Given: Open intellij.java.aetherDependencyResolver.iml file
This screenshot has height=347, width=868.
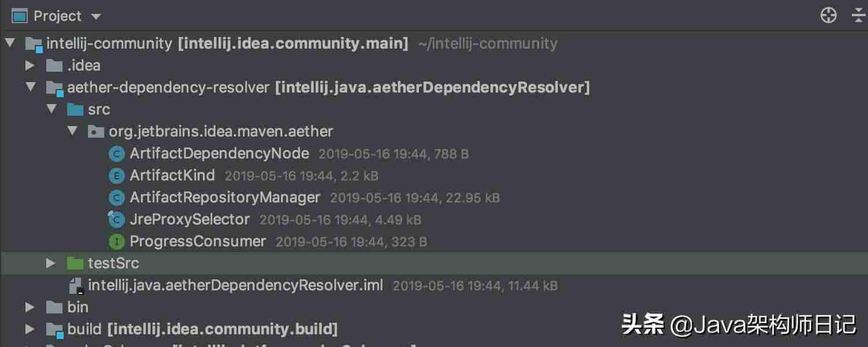Looking at the screenshot, I should (236, 285).
